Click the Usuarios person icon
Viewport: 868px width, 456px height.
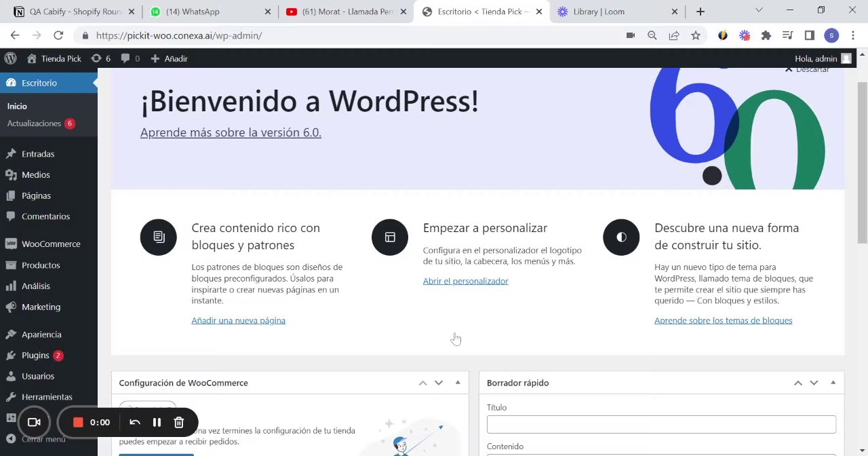pyautogui.click(x=10, y=376)
